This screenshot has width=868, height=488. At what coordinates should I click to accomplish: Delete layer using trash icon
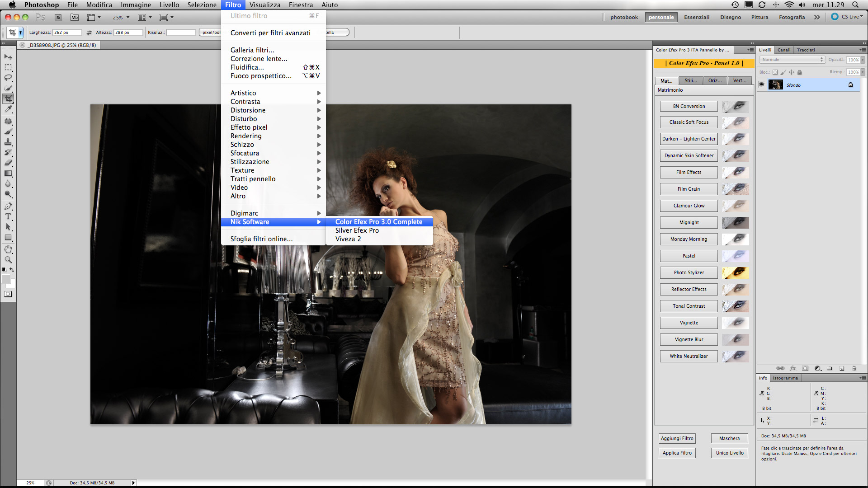[x=854, y=368]
